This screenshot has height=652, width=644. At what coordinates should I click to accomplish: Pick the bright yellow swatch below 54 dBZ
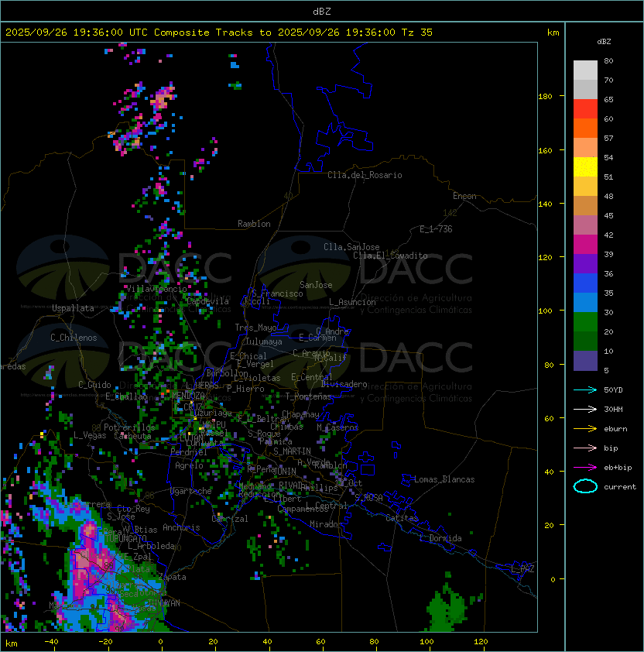pyautogui.click(x=585, y=166)
